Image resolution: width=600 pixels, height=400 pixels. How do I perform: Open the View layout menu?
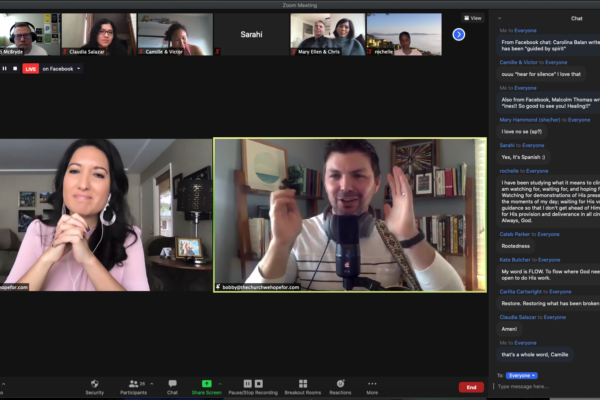[x=473, y=18]
